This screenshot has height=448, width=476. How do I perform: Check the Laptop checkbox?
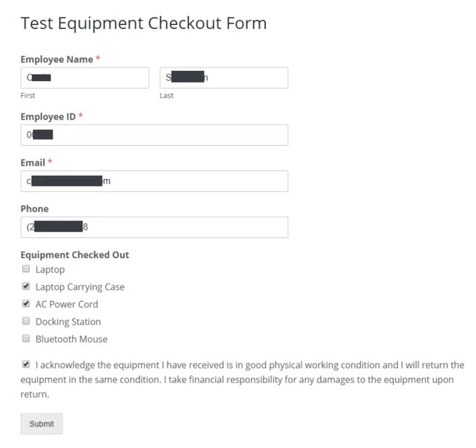click(x=26, y=269)
